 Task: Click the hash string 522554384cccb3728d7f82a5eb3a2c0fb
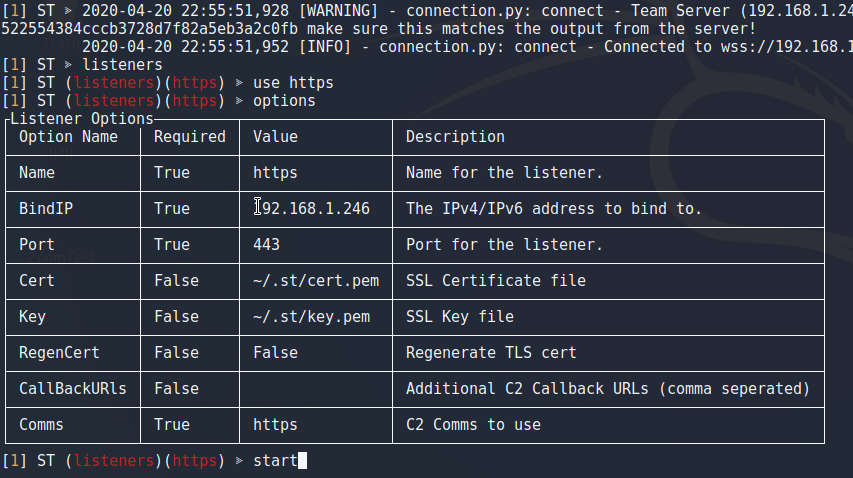tap(150, 29)
